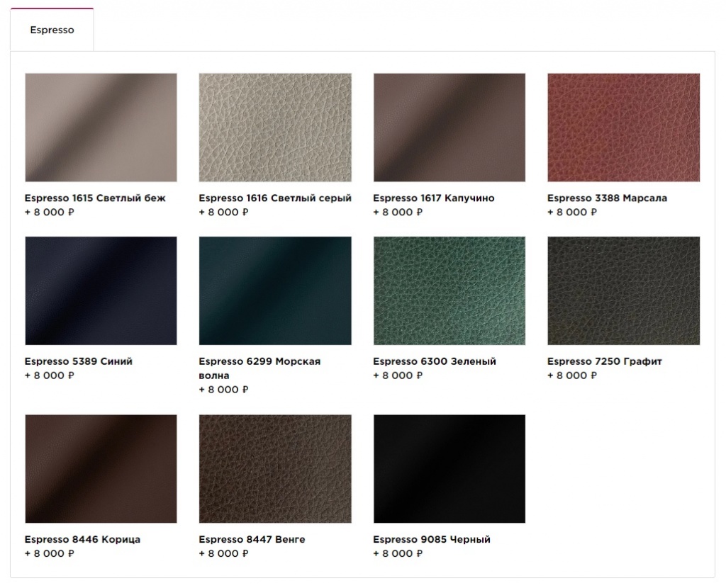Choose the Espresso 5389 Синий swatch
The height and width of the screenshot is (588, 726).
[x=101, y=290]
